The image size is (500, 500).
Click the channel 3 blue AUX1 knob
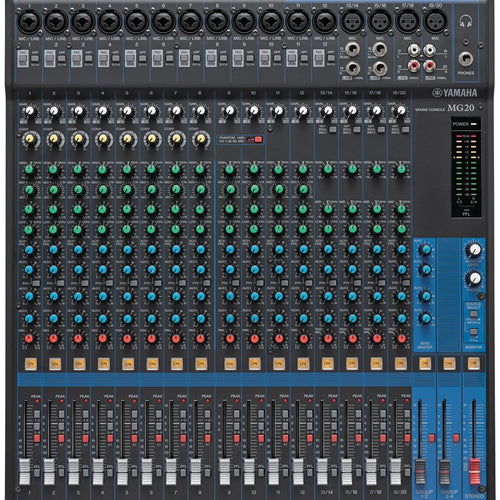78,250
